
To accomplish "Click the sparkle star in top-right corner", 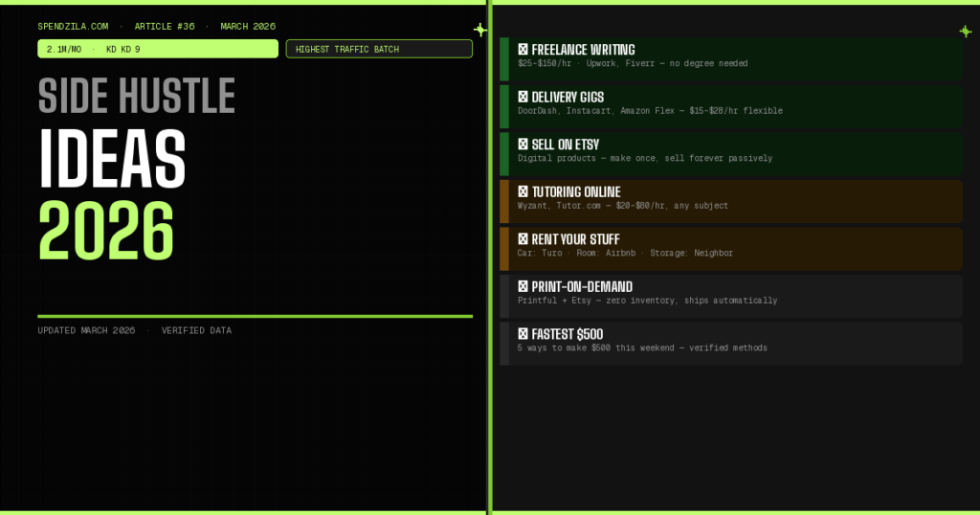I will [965, 32].
